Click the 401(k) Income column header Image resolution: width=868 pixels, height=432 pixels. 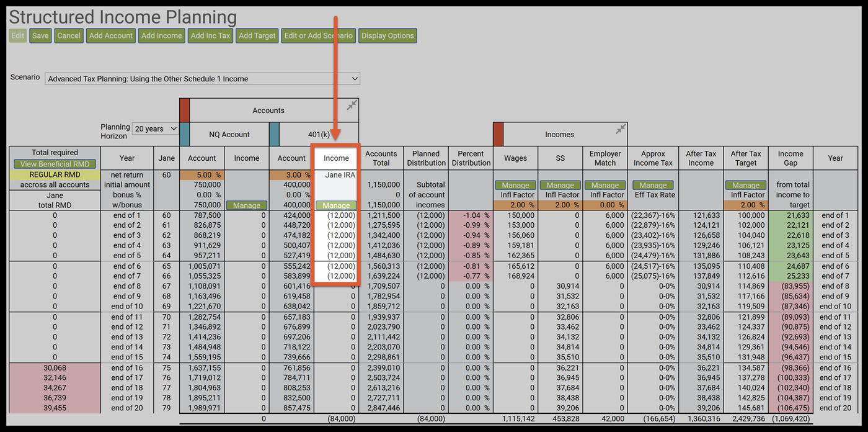[x=336, y=158]
